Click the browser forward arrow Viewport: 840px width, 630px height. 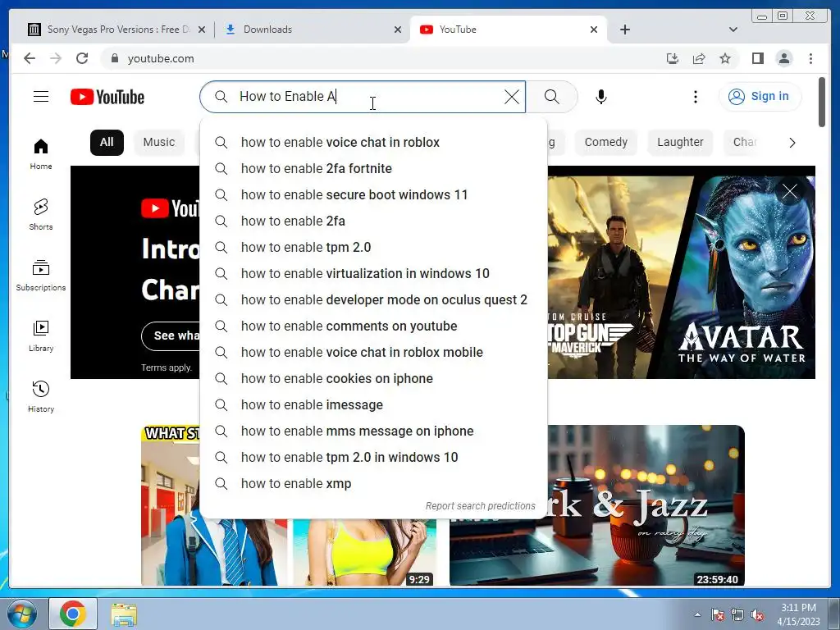(56, 58)
